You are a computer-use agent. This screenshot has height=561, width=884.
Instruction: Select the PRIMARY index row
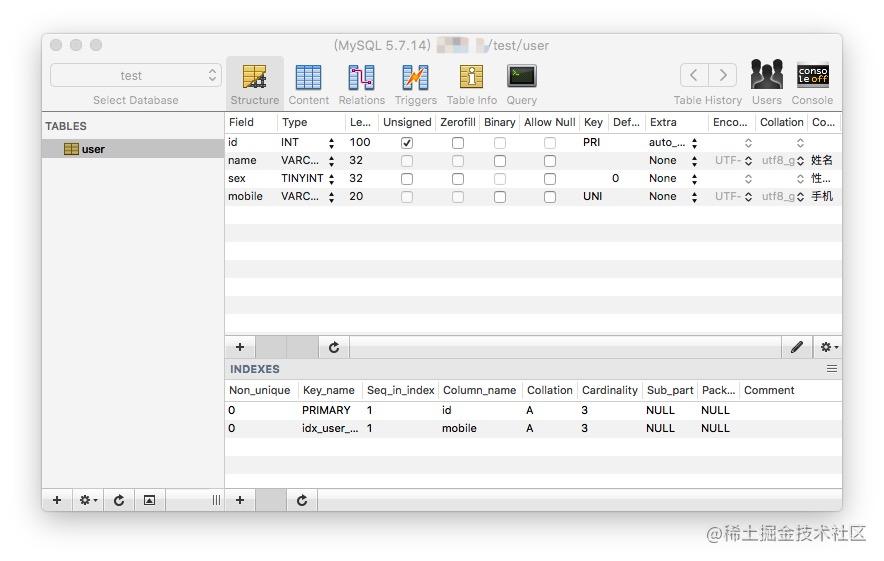(x=533, y=410)
